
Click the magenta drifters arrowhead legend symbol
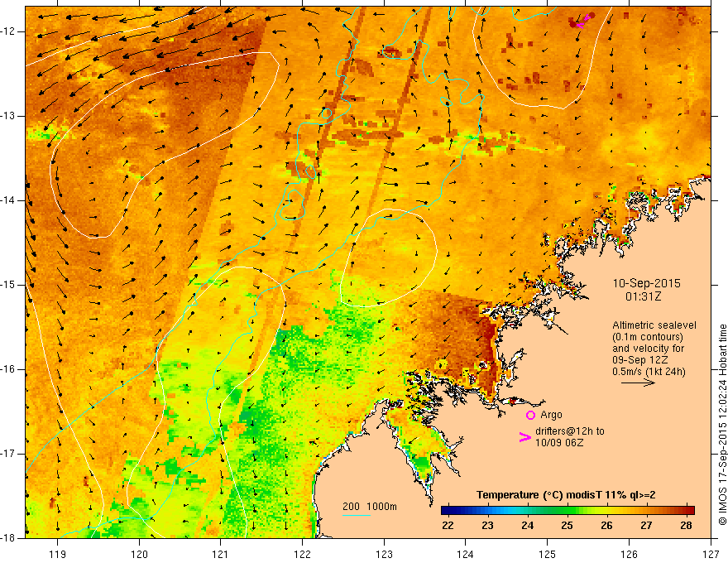(524, 436)
